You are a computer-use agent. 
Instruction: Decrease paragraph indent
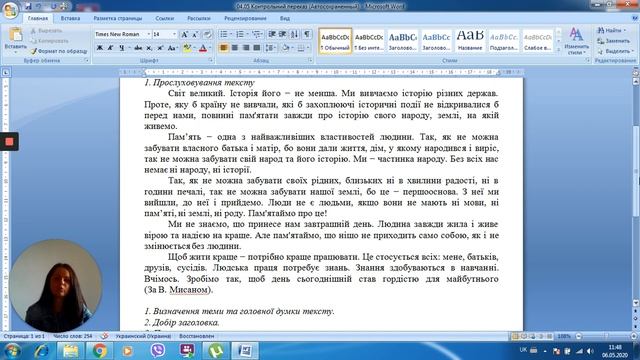pyautogui.click(x=272, y=34)
